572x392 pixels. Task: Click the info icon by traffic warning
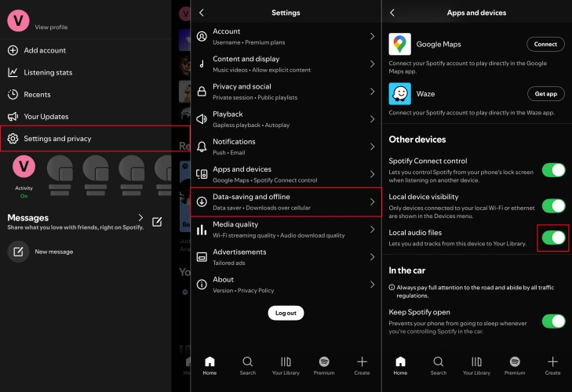click(392, 288)
